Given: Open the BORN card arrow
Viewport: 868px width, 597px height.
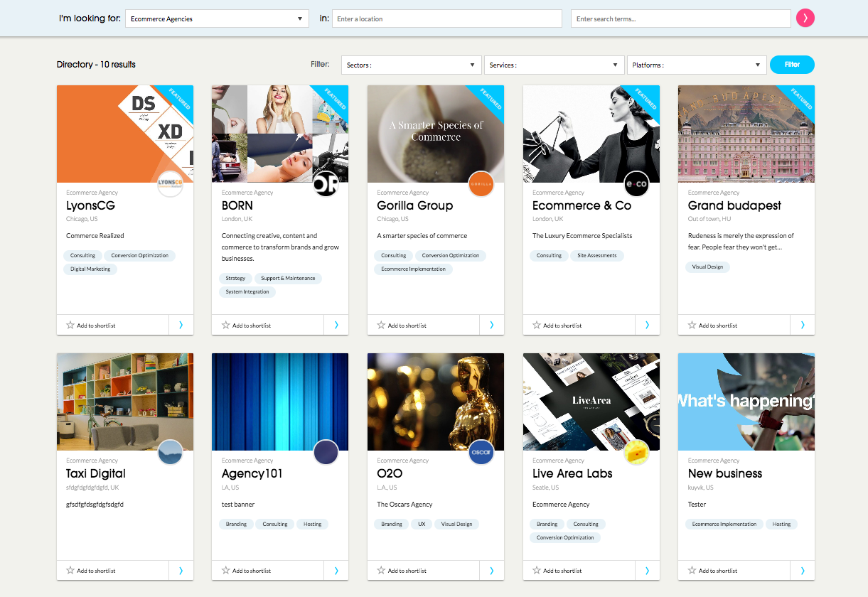Looking at the screenshot, I should [336, 325].
